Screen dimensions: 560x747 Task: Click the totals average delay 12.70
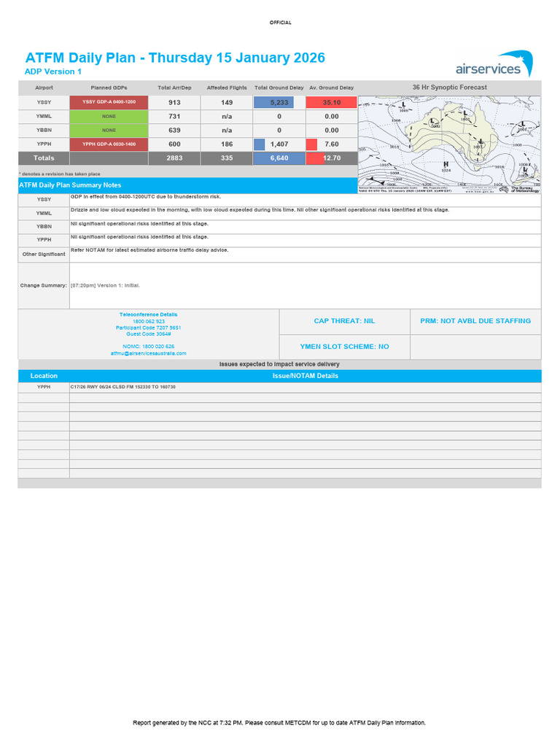pos(332,158)
